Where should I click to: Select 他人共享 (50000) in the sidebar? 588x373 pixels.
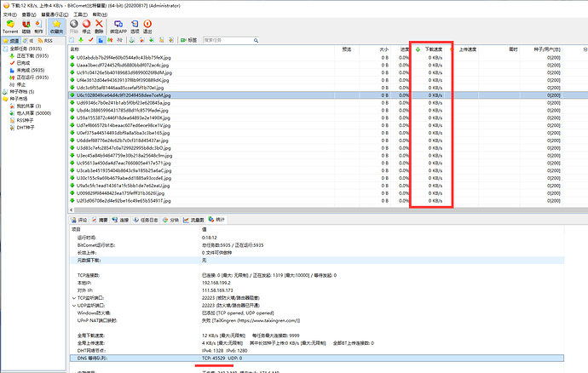[34, 113]
